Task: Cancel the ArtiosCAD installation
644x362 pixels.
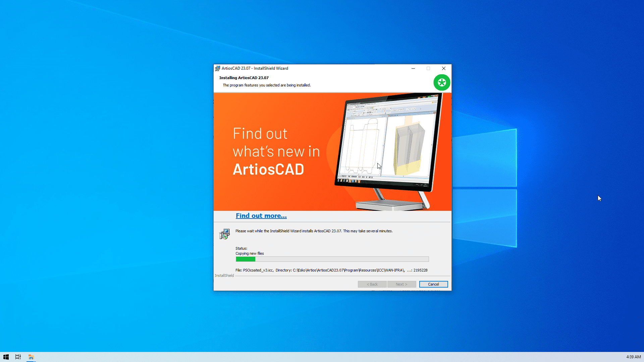Action: [433, 284]
